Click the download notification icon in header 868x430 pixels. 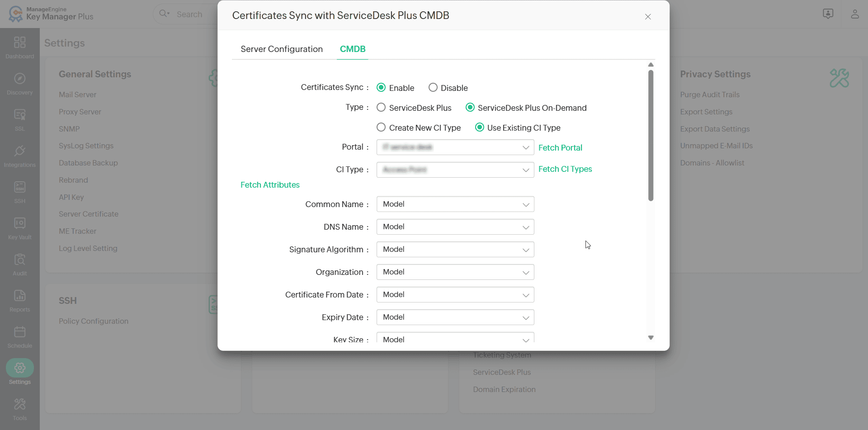tap(828, 14)
